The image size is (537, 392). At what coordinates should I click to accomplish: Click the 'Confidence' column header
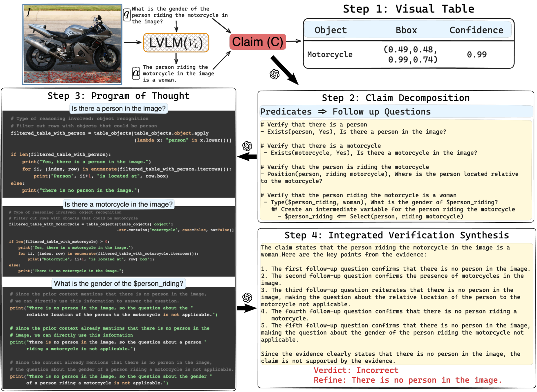(x=476, y=30)
